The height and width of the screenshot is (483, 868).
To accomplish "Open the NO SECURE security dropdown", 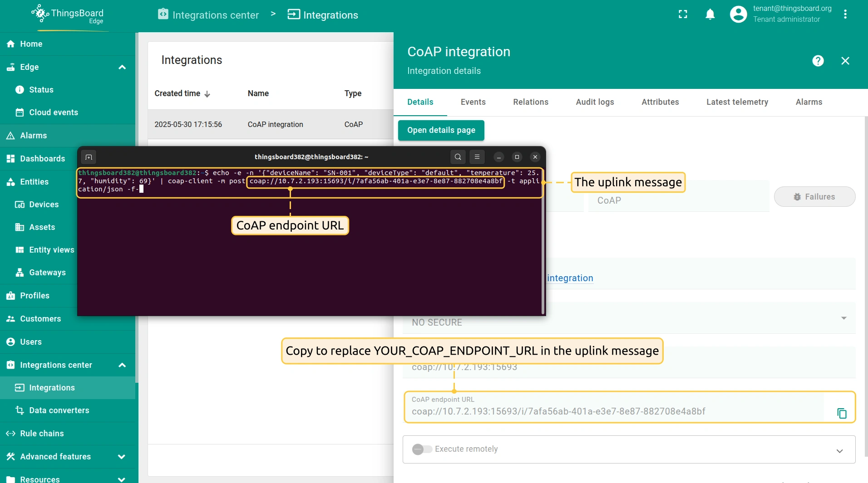I will click(x=843, y=318).
